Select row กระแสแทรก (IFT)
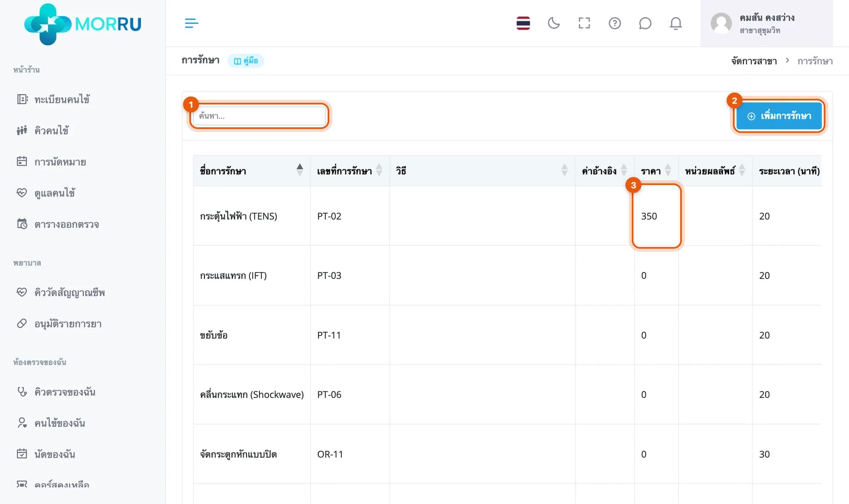This screenshot has width=849, height=504. 507,275
